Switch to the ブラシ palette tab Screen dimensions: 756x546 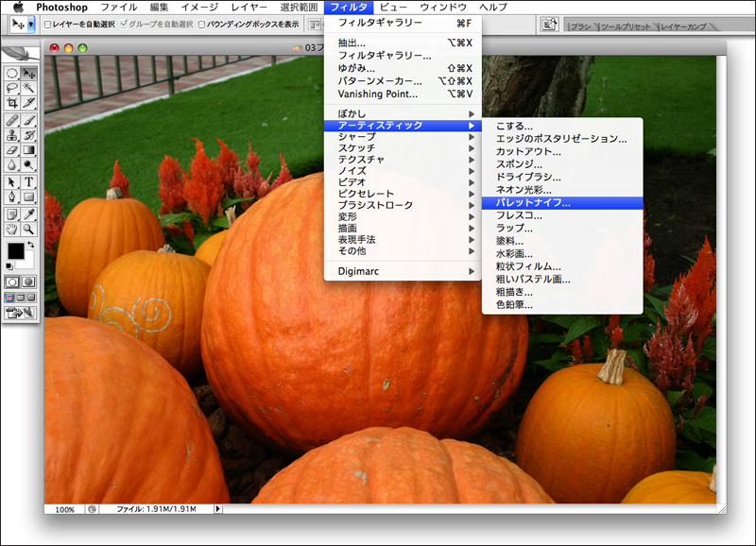coord(580,27)
